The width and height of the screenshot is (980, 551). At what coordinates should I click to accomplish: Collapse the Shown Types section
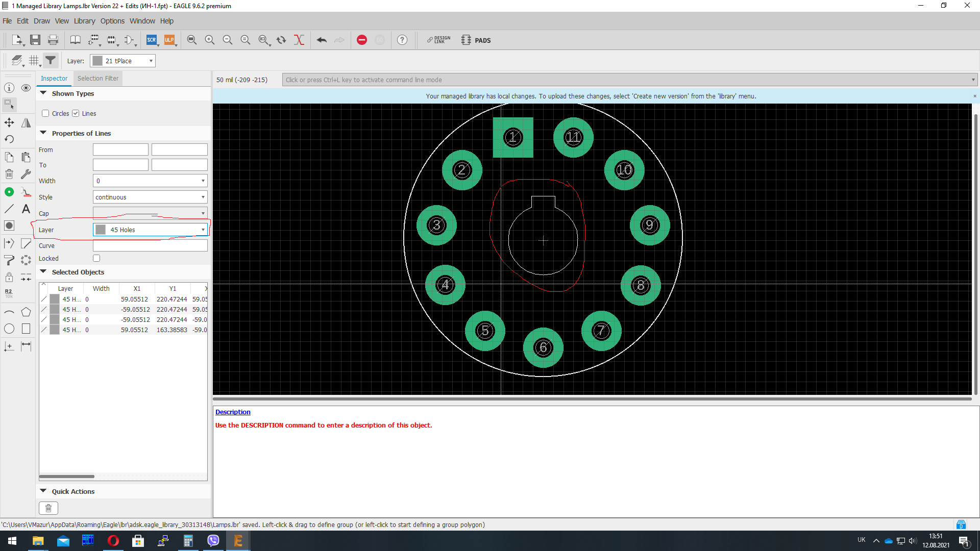43,93
